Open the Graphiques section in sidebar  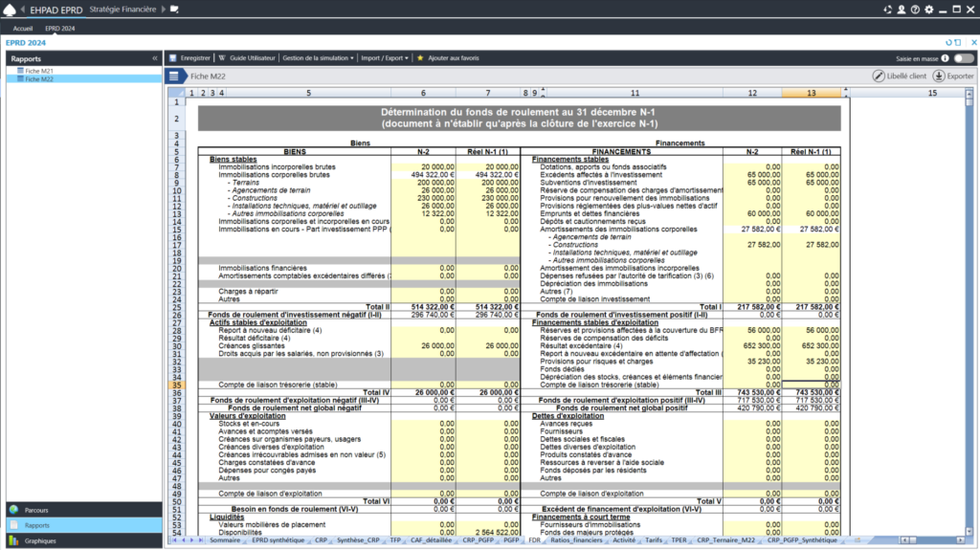(x=84, y=540)
